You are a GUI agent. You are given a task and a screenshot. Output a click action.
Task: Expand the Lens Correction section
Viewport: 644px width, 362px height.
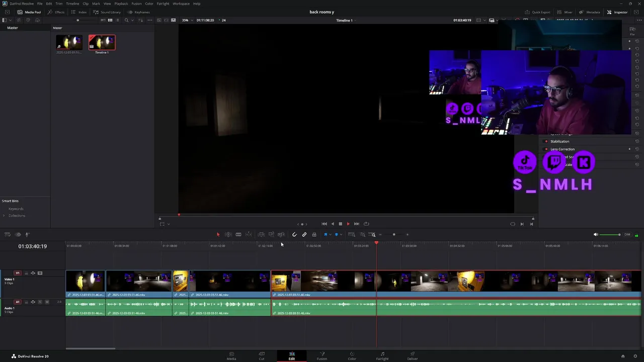click(x=562, y=149)
